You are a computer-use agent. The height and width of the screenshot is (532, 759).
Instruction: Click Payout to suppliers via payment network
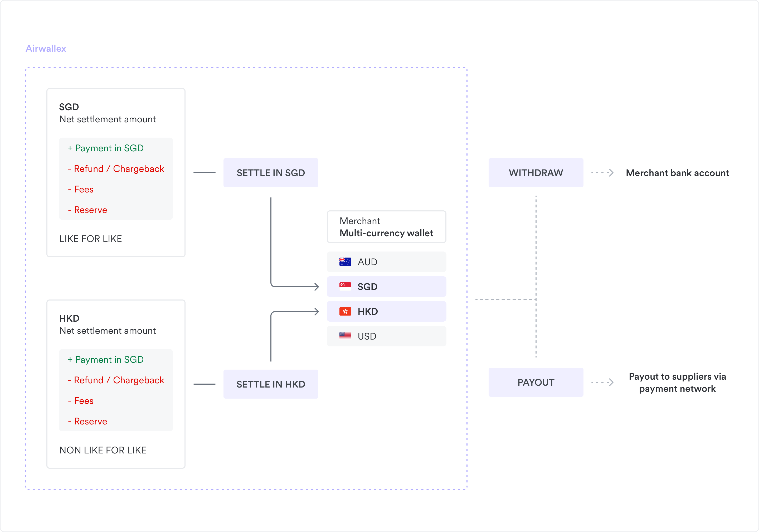coord(677,383)
